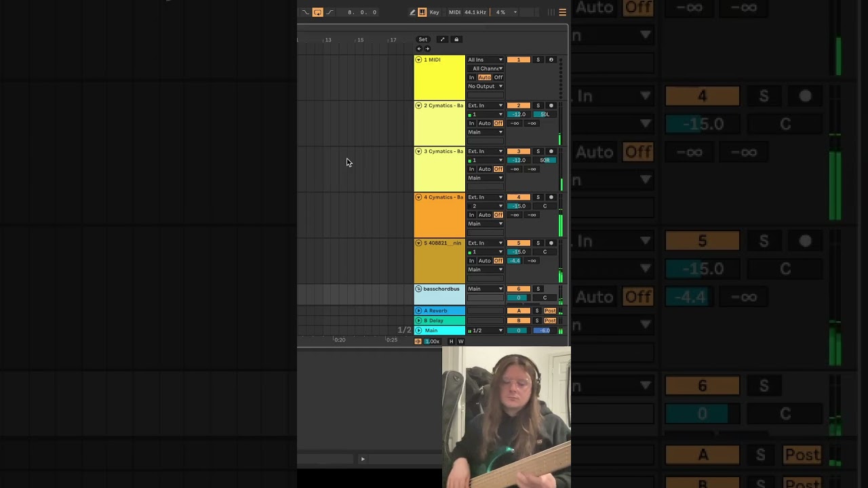Click the basschordbus group track icon
Viewport: 868px width, 488px height.
click(418, 289)
